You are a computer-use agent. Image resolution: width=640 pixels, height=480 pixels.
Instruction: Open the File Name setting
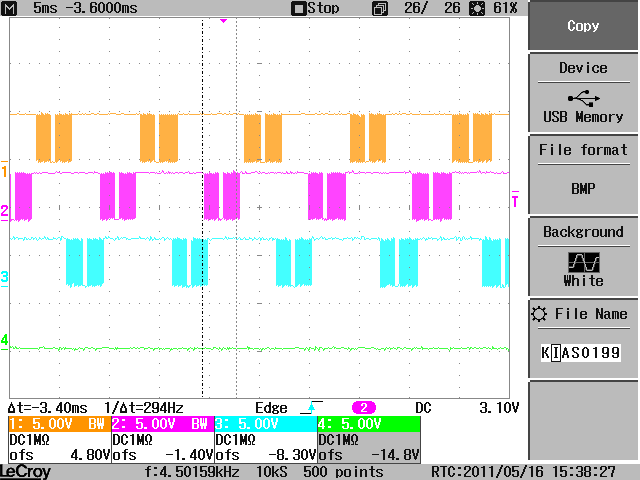583,339
